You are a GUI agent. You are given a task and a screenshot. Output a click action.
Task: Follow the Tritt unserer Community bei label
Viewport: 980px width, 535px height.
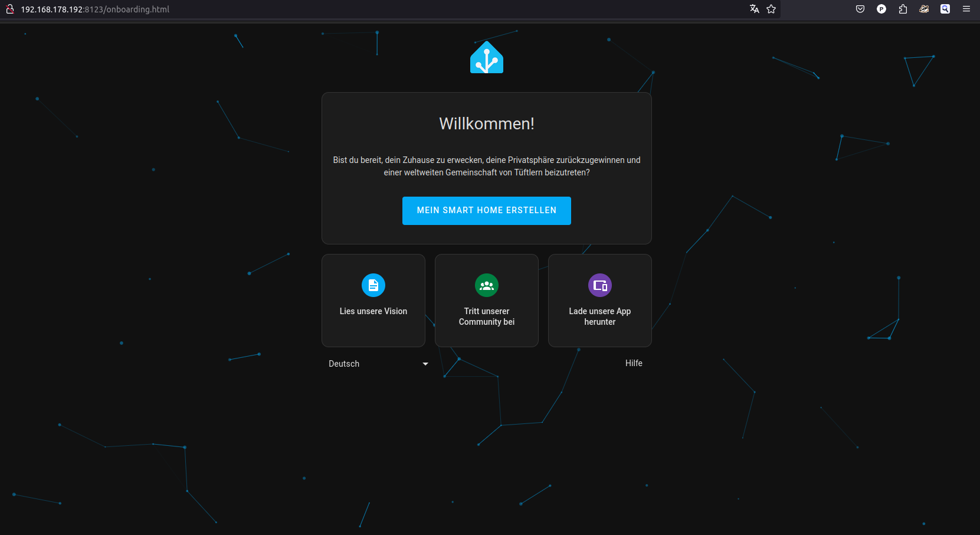[x=486, y=317]
